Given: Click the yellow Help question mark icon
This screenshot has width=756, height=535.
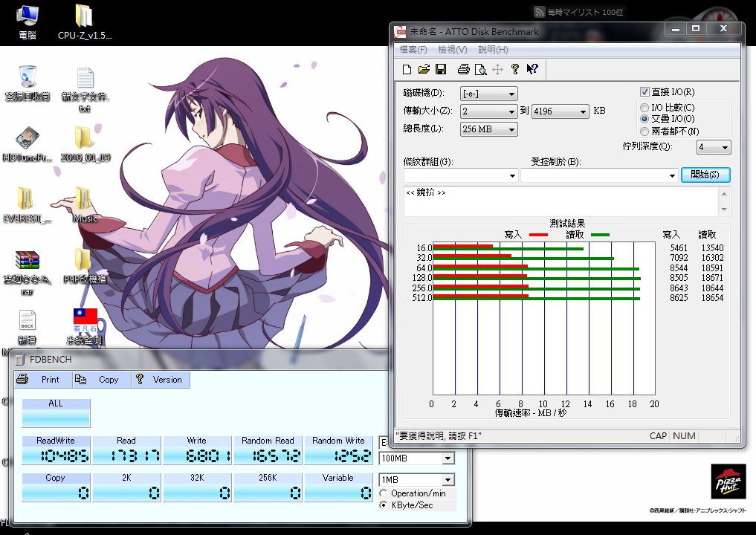Looking at the screenshot, I should [515, 69].
